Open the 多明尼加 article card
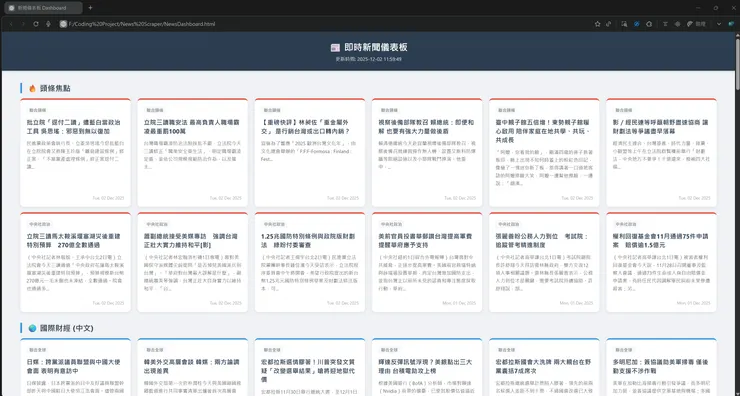740x396 pixels. 661,367
